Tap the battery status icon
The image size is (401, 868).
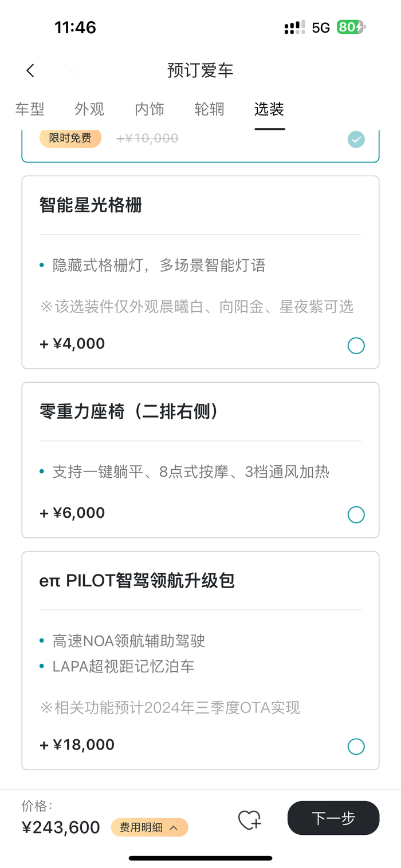(351, 27)
